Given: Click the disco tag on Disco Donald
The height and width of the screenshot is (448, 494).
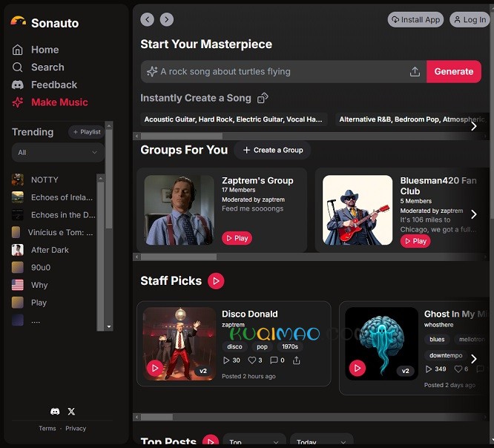Looking at the screenshot, I should [234, 346].
